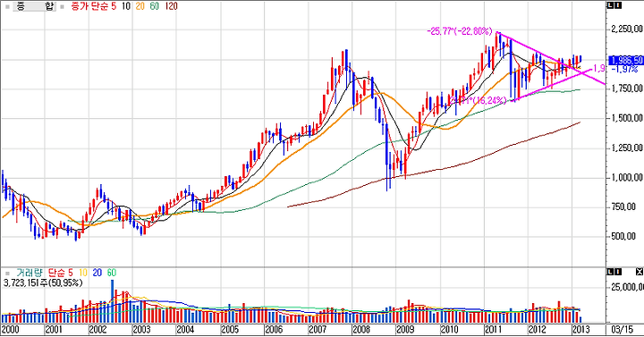Select the 10-period moving average label in black
This screenshot has height=337, width=644.
[x=125, y=6]
